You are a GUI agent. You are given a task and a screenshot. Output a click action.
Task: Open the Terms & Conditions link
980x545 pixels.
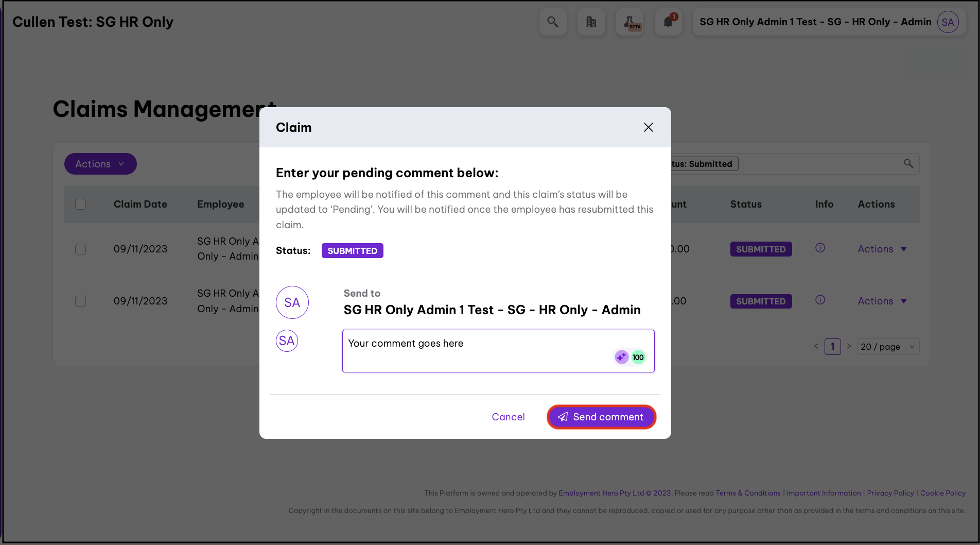tap(748, 493)
